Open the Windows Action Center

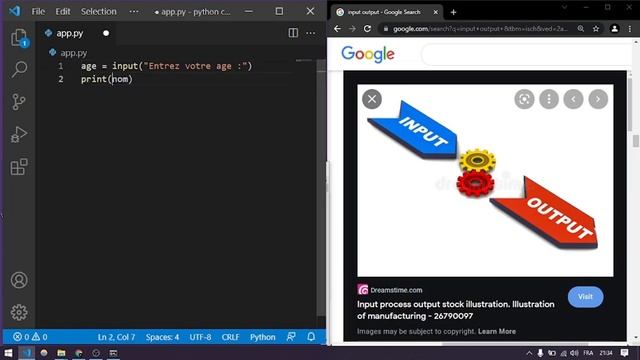(x=624, y=353)
